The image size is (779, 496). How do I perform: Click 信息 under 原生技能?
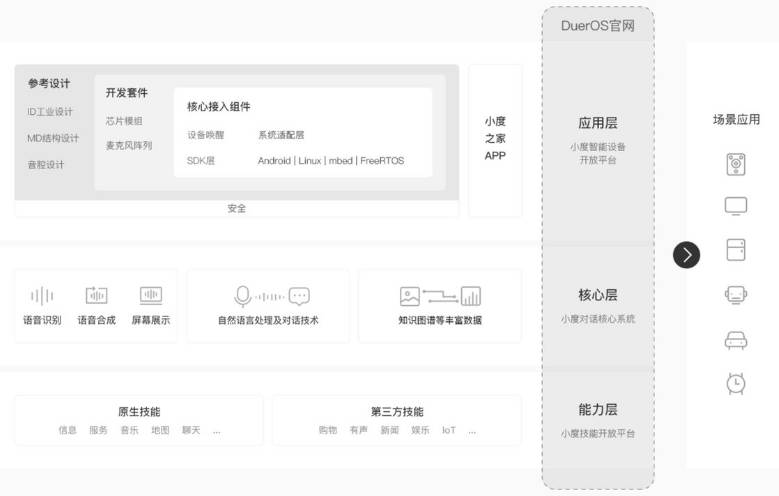[x=68, y=430]
